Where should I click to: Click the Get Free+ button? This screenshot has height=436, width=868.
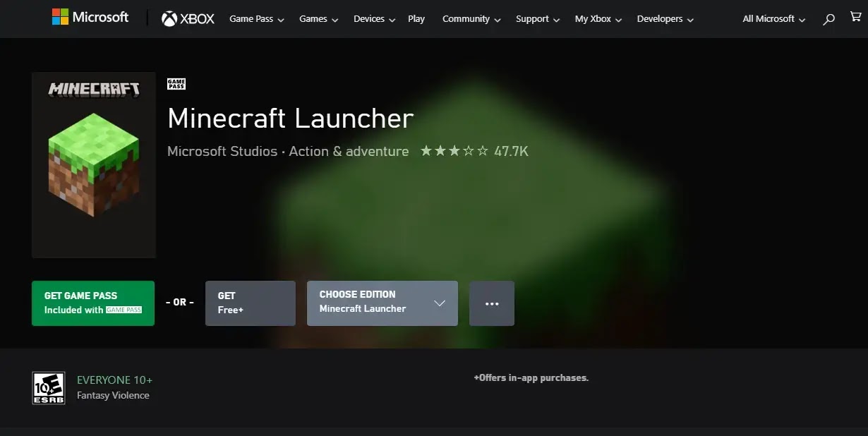click(251, 303)
